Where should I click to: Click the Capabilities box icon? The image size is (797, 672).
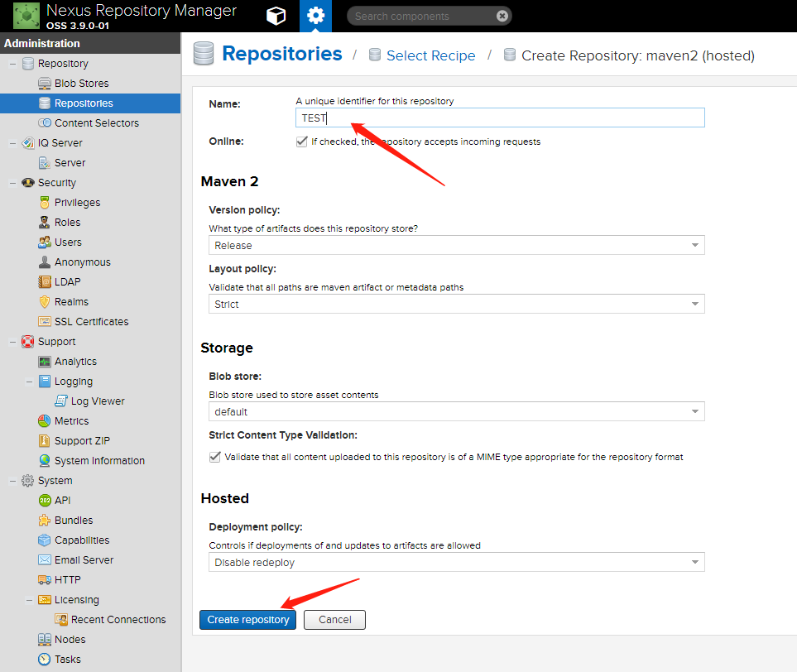pyautogui.click(x=45, y=540)
